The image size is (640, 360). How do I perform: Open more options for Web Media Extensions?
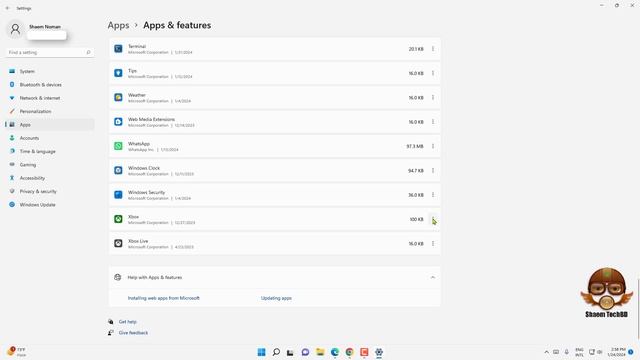[433, 122]
